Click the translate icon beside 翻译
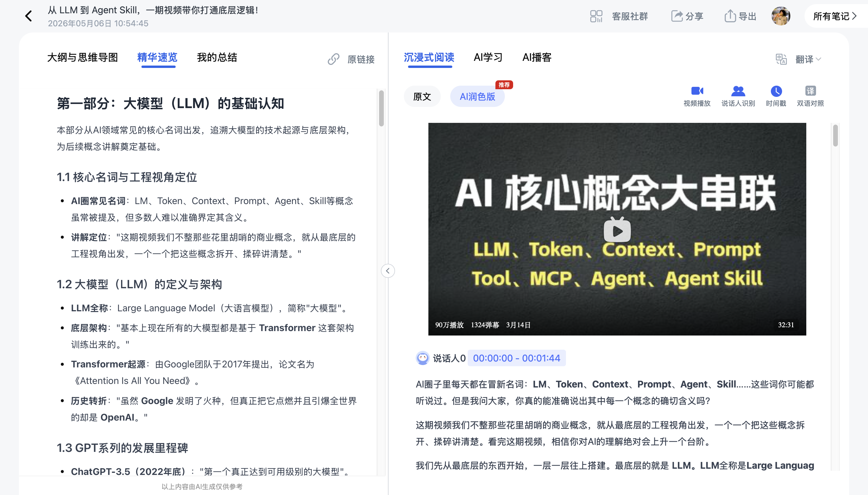This screenshot has width=868, height=495. click(781, 59)
